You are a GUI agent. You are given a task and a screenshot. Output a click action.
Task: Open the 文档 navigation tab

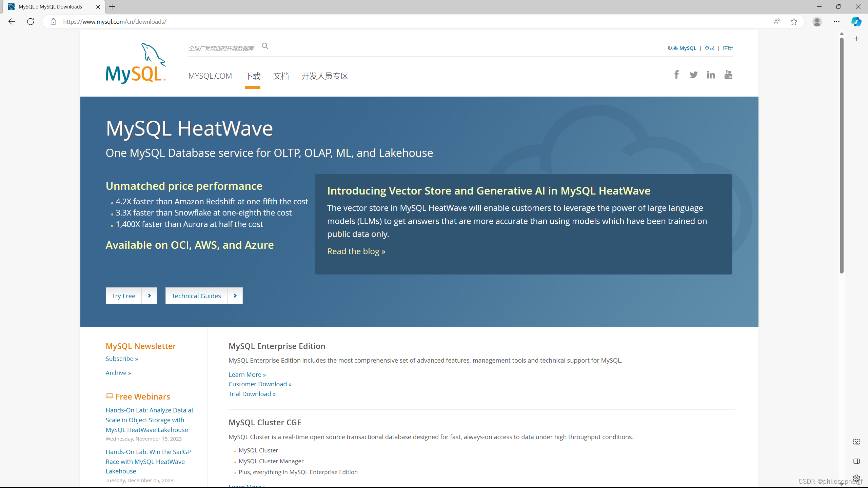pyautogui.click(x=281, y=76)
